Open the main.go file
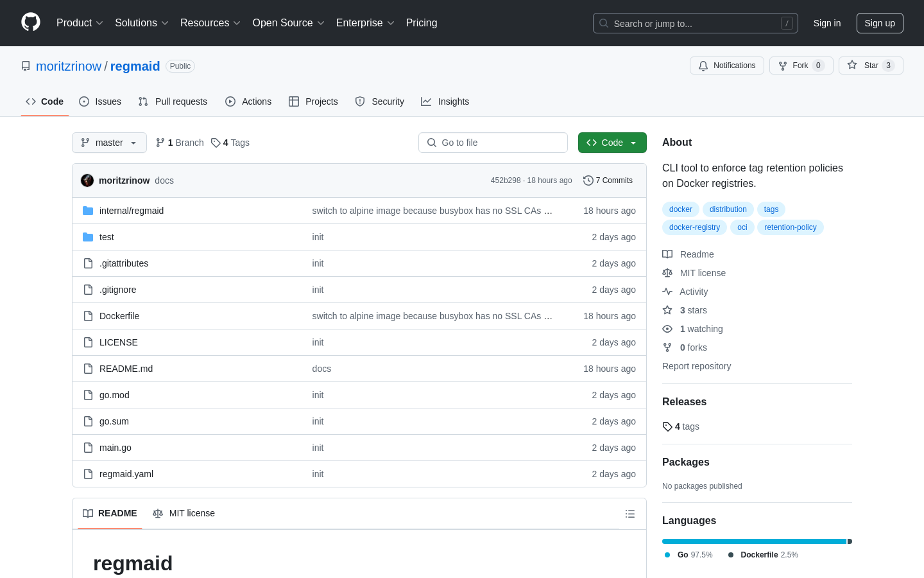The height and width of the screenshot is (578, 924). (116, 448)
